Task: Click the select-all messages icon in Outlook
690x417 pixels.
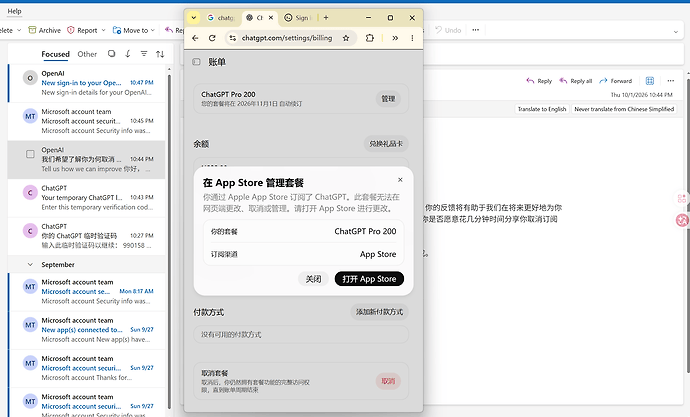Action: (112, 54)
